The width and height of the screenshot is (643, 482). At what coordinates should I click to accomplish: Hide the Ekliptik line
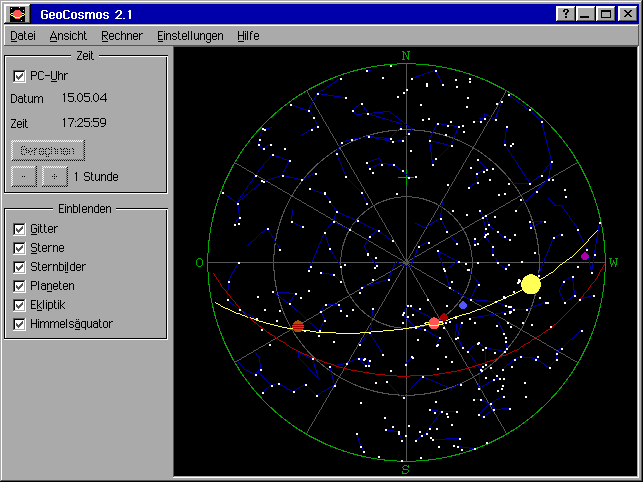pyautogui.click(x=19, y=305)
